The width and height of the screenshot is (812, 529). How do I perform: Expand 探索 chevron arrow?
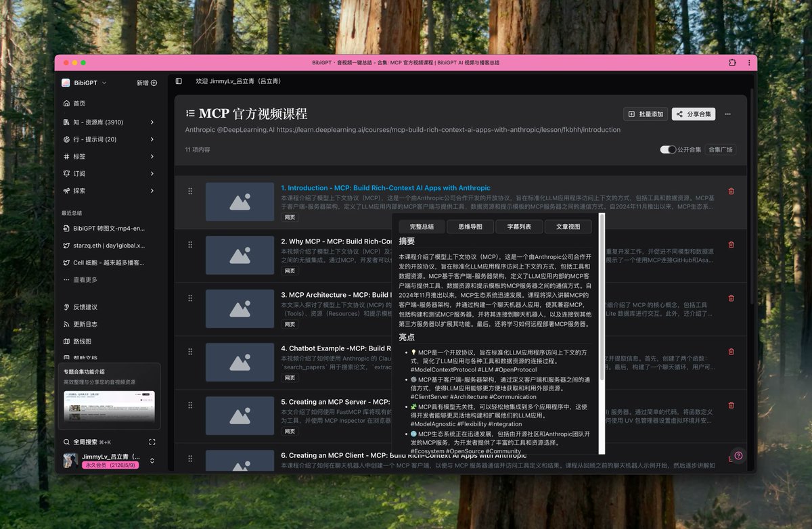tap(152, 191)
